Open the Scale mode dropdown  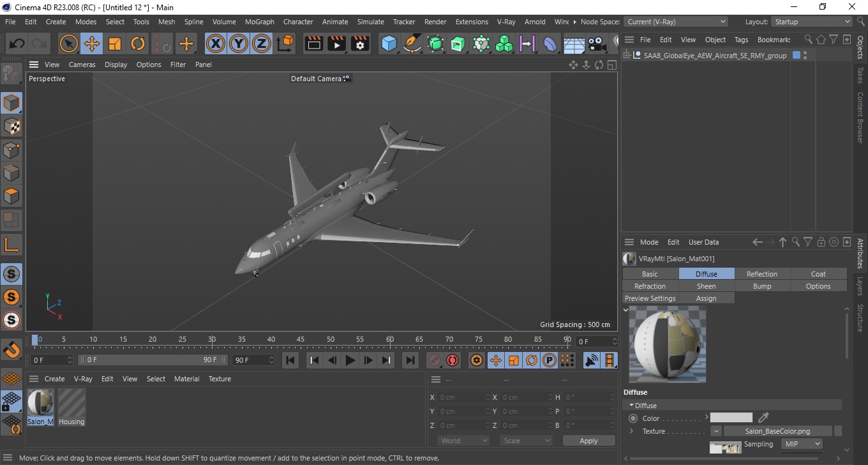[x=526, y=441]
